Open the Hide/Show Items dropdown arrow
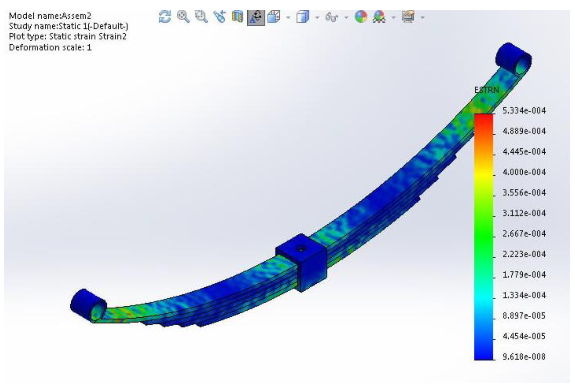The height and width of the screenshot is (392, 575). click(346, 18)
